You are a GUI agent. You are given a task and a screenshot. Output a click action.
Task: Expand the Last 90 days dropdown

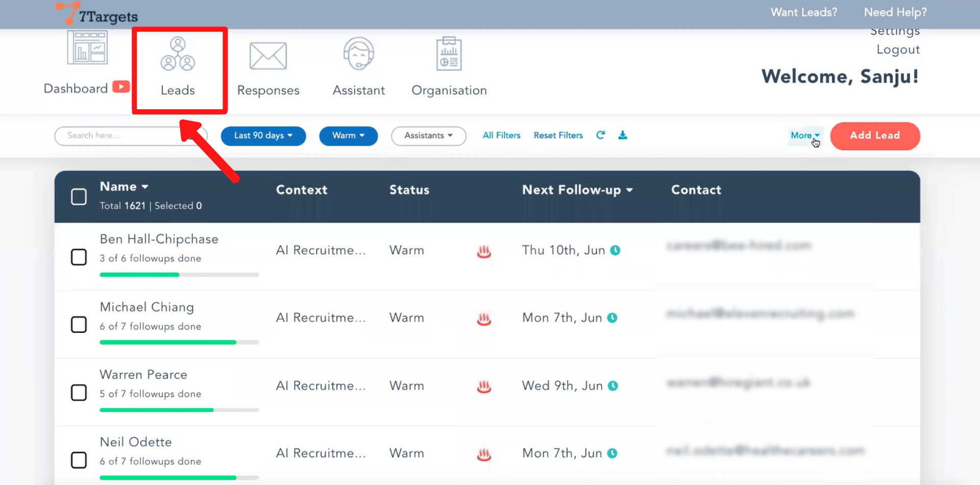[x=263, y=136]
